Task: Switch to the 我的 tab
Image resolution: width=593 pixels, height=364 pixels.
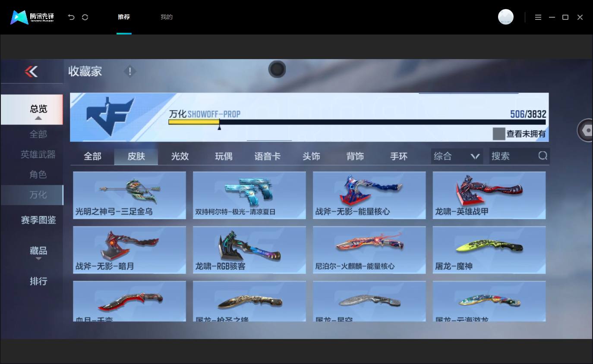Action: click(167, 17)
